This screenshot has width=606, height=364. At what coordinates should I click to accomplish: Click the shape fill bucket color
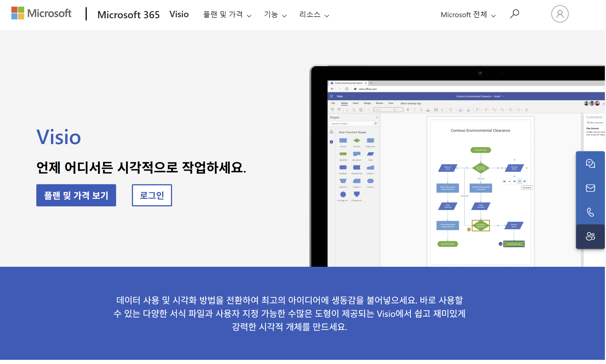[460, 110]
